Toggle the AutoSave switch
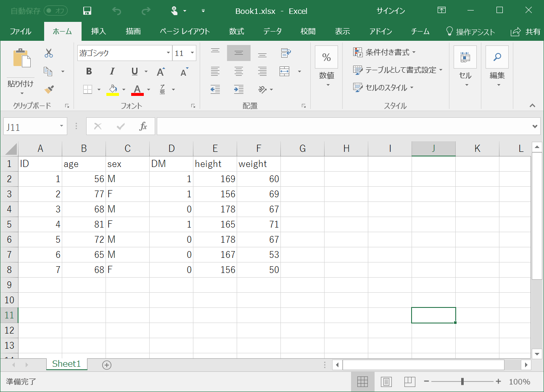Screen dimensions: 544x392 pos(56,11)
